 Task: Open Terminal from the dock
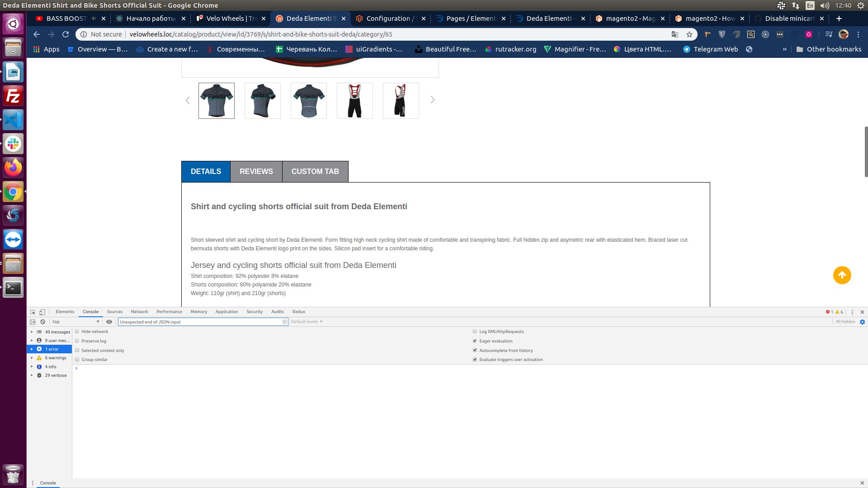13,288
